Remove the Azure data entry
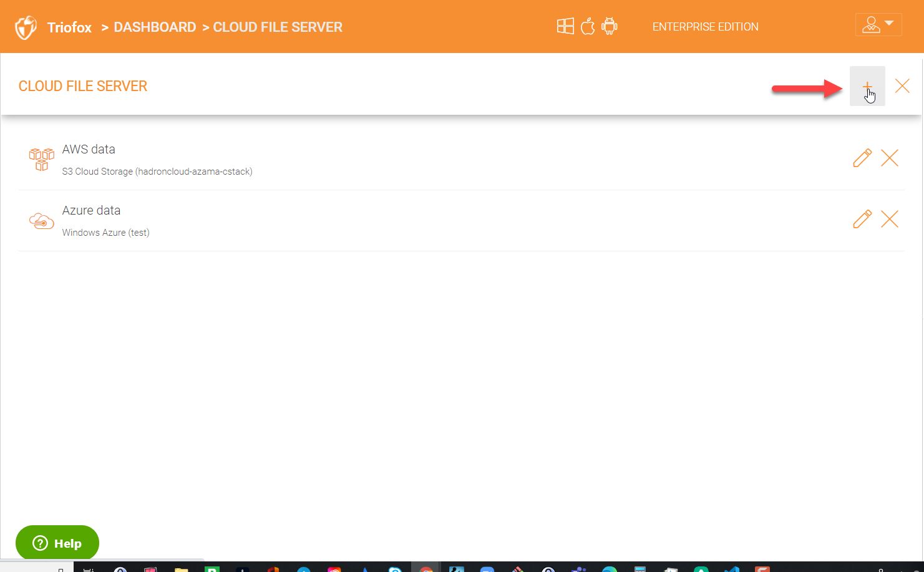Image resolution: width=924 pixels, height=572 pixels. pyautogui.click(x=890, y=219)
